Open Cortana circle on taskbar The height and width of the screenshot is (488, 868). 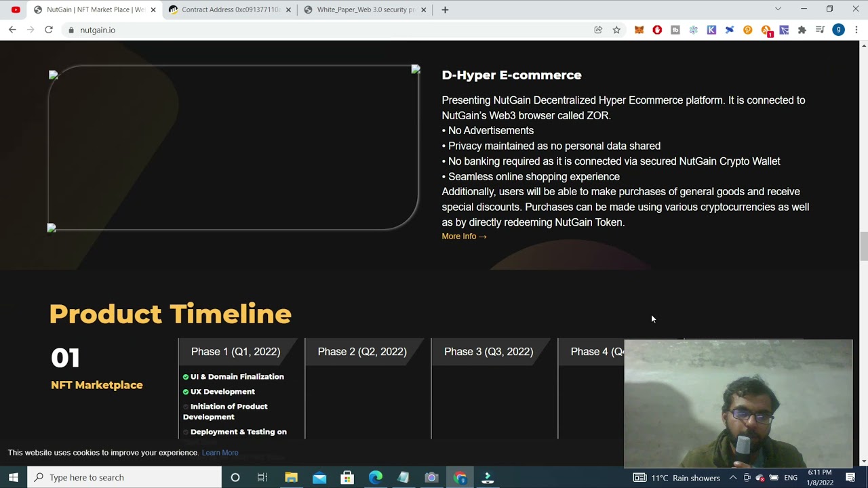[x=235, y=477]
